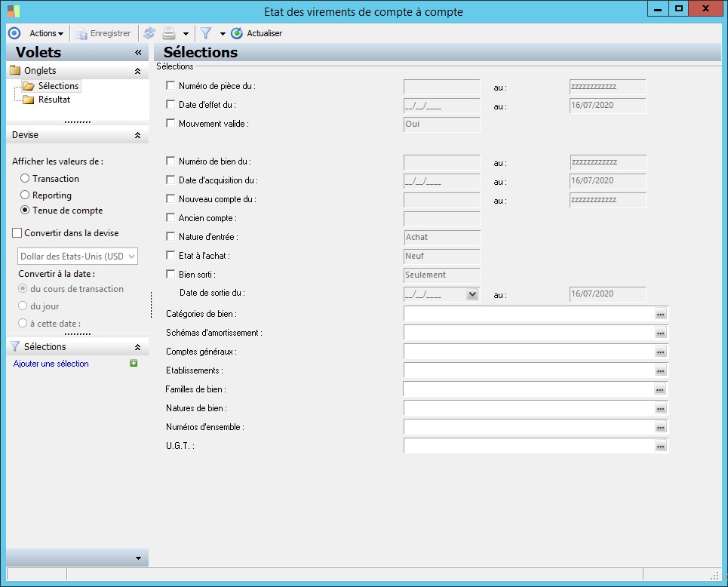The image size is (728, 587).
Task: Click the green plus add selection icon
Action: pyautogui.click(x=134, y=363)
